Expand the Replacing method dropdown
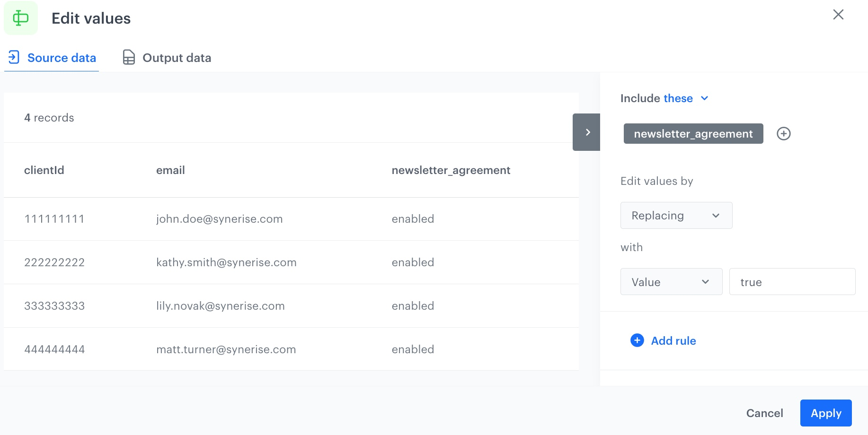Viewport: 868px width, 435px height. click(676, 216)
